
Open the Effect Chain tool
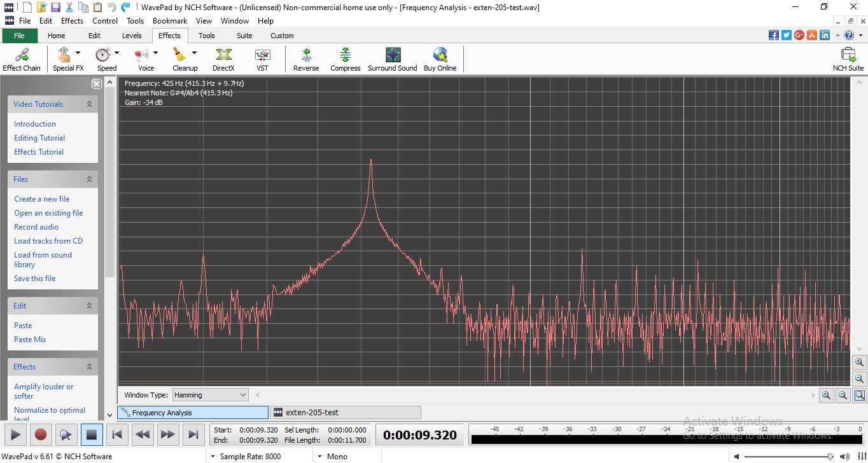click(22, 59)
